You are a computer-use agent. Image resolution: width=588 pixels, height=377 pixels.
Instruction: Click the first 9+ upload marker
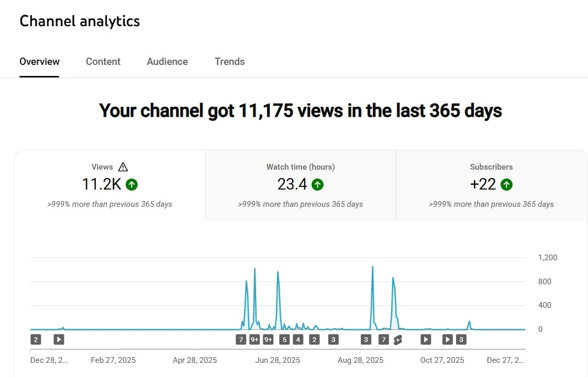click(x=254, y=339)
